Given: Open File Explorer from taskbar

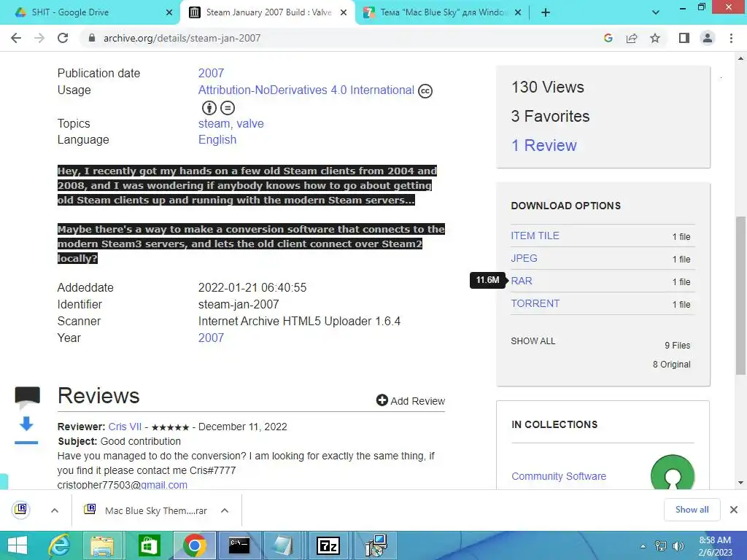Looking at the screenshot, I should 102,545.
